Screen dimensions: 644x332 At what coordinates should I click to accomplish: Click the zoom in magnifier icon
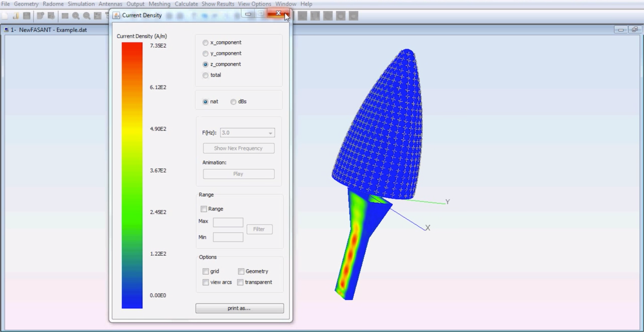(x=76, y=16)
